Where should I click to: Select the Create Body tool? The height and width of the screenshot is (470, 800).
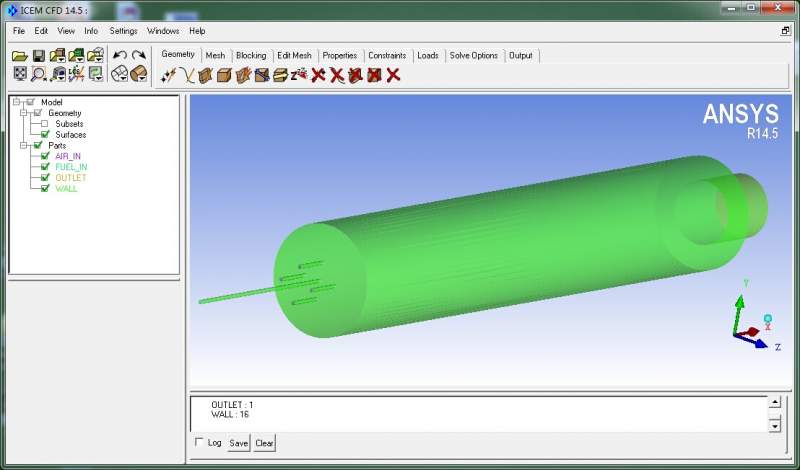[224, 76]
